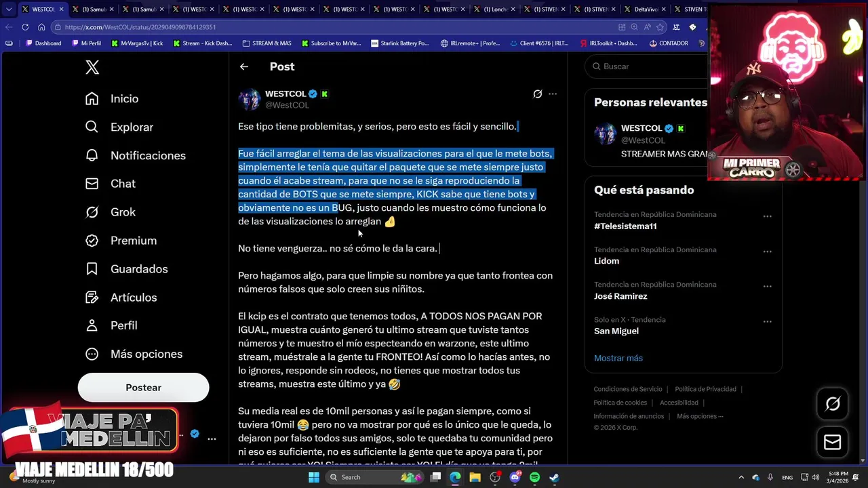Open Perfil person icon
The height and width of the screenshot is (488, 868).
[x=92, y=325]
